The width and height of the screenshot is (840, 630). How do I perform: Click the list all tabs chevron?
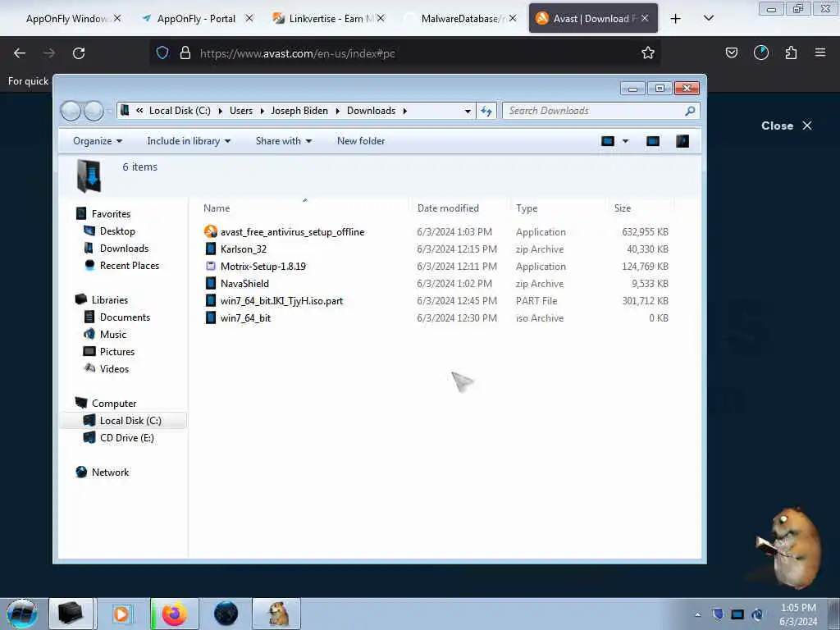coord(708,19)
